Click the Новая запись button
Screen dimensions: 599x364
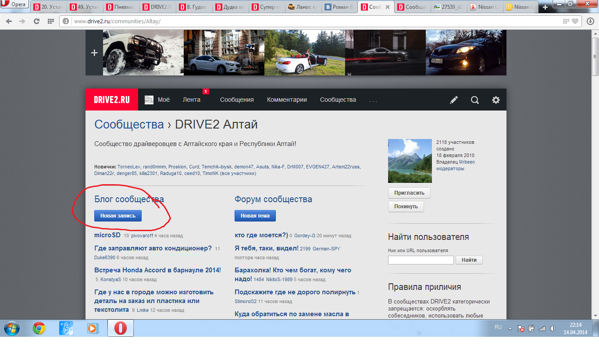click(118, 216)
